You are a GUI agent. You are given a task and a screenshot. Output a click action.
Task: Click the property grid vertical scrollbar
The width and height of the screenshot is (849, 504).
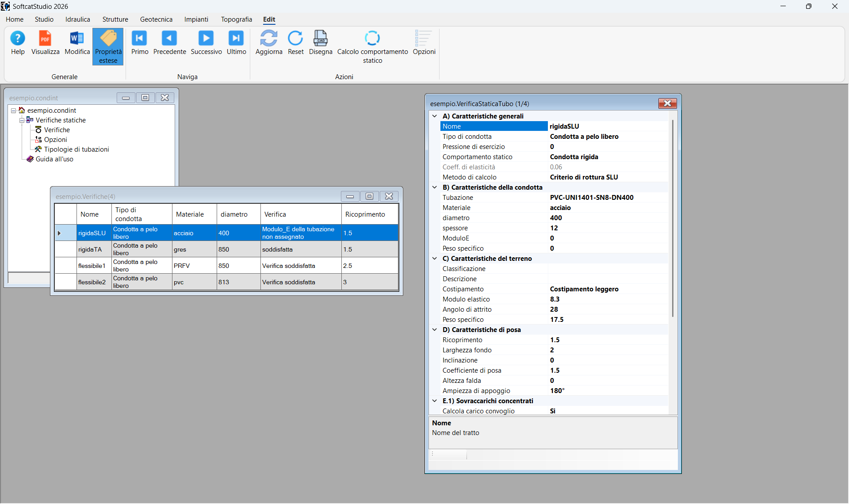point(673,218)
